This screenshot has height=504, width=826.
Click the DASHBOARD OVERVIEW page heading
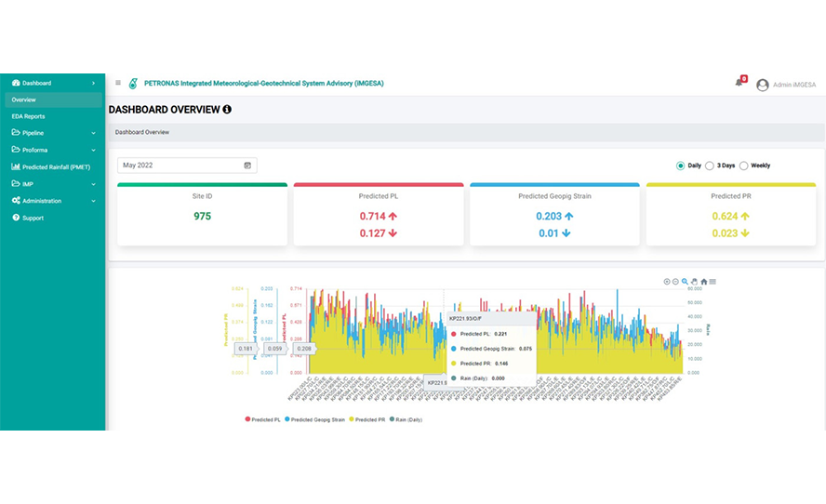coord(165,110)
